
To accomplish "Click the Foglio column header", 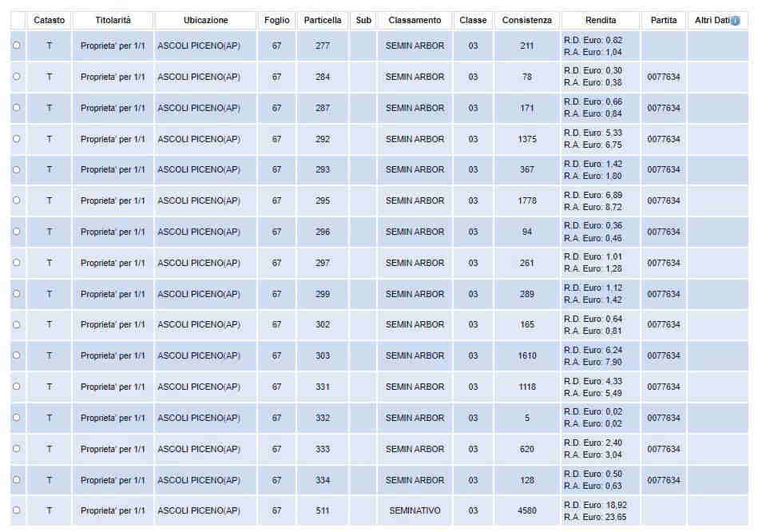I will (276, 21).
